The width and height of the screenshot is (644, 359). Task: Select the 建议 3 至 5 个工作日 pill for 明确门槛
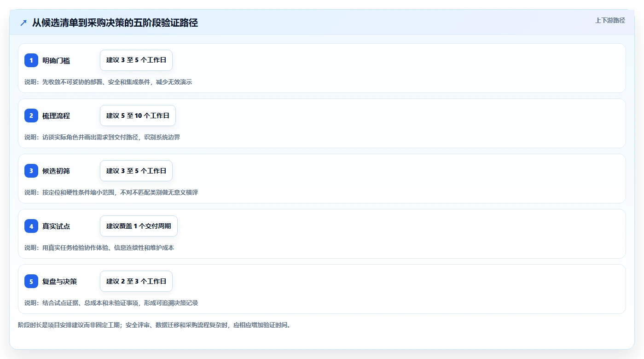[136, 60]
